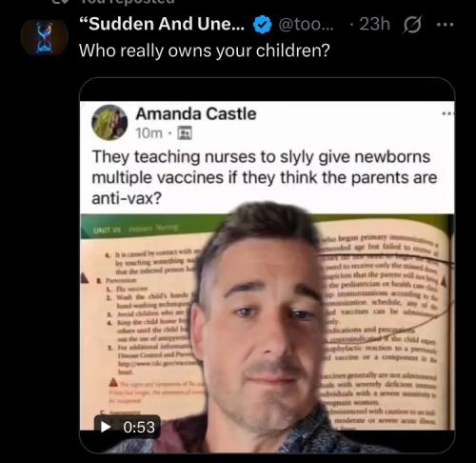Visit the @too... handle link
The width and height of the screenshot is (476, 463).
tap(306, 24)
